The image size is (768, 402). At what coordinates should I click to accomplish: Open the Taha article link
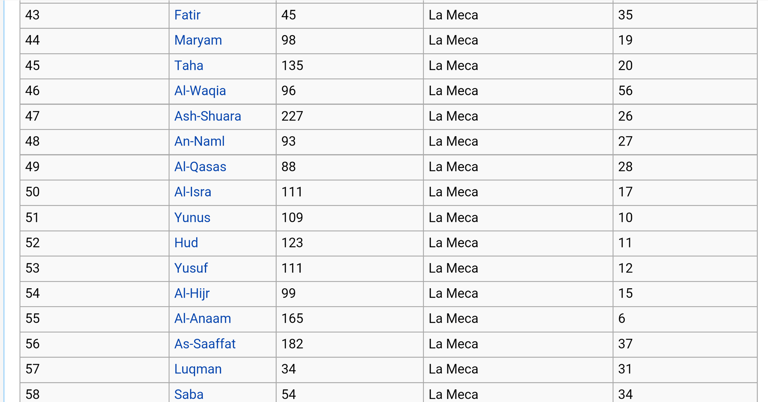coord(188,66)
